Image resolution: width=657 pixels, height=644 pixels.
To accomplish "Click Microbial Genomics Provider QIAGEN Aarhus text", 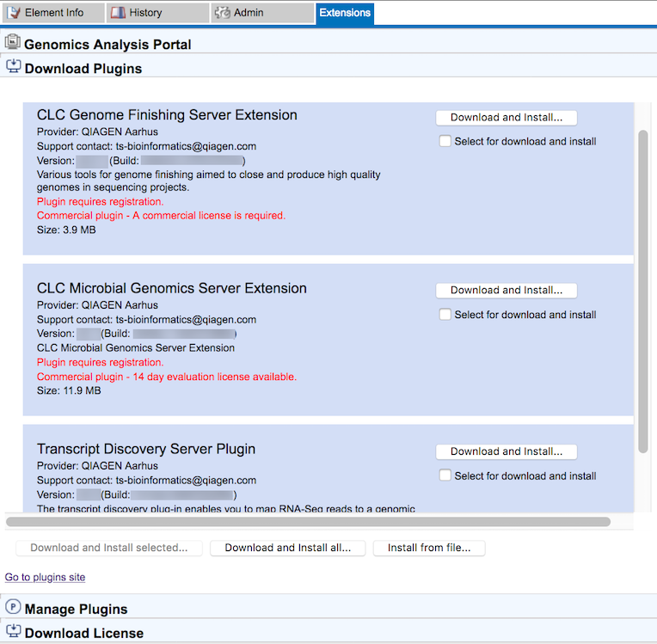I will pyautogui.click(x=97, y=305).
